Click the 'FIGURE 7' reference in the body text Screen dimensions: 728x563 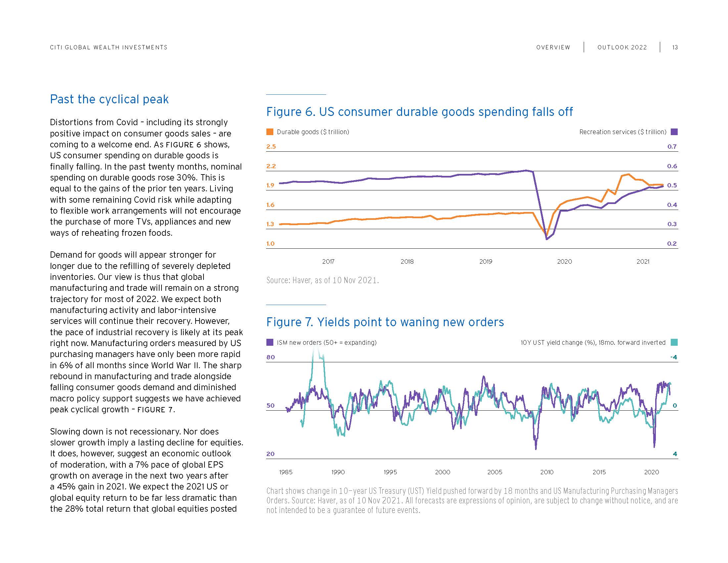pos(155,410)
